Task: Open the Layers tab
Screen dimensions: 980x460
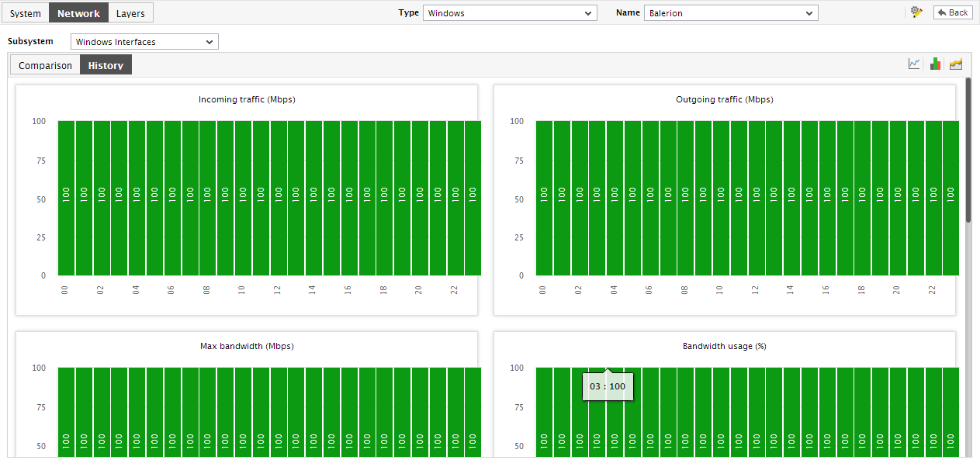Action: tap(130, 13)
